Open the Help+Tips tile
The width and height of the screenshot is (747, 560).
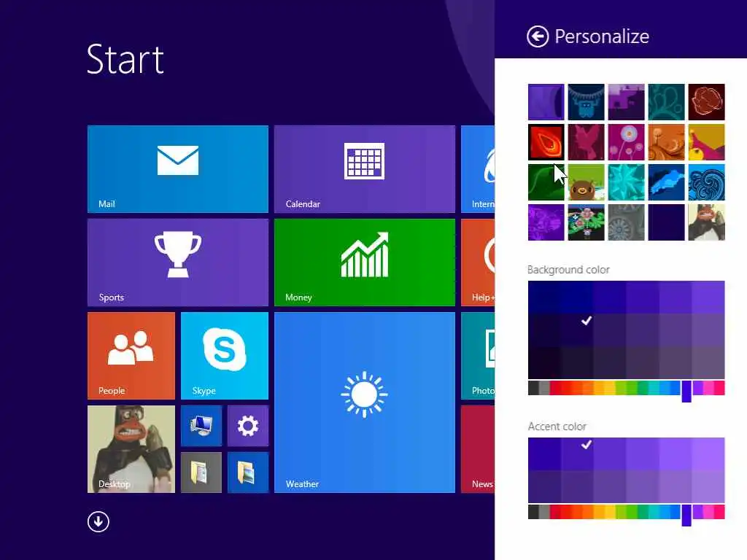coord(478,262)
